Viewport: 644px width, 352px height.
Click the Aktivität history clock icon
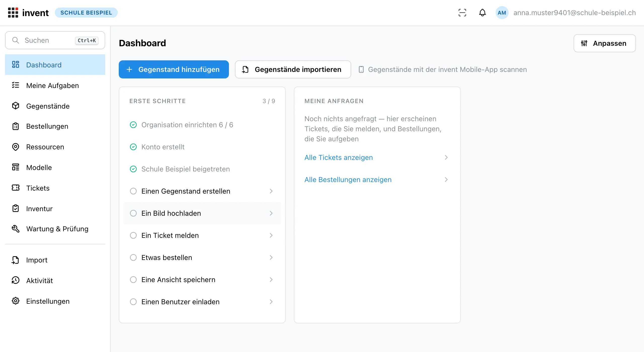16,280
